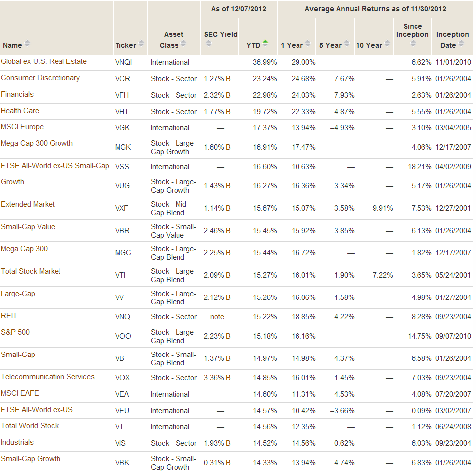476x475 pixels.
Task: Open Growth fund link
Action: pos(13,182)
